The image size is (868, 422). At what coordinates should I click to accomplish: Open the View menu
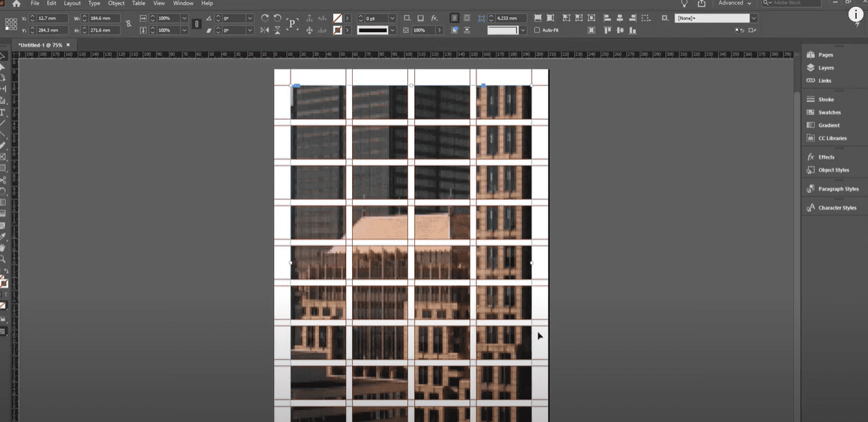coord(159,3)
